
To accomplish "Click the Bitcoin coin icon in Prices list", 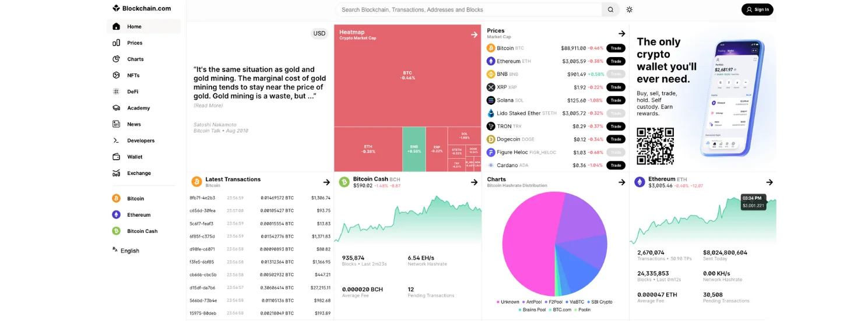I will tap(491, 48).
